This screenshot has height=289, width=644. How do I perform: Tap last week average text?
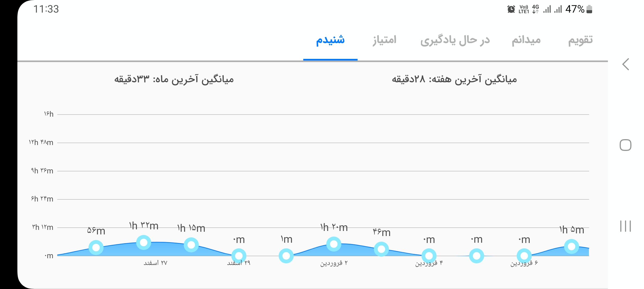pos(454,79)
